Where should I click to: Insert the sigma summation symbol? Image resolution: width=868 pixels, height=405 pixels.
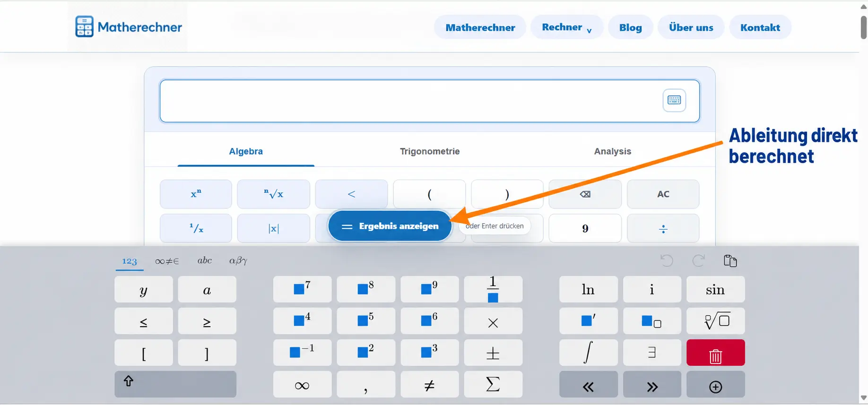493,384
